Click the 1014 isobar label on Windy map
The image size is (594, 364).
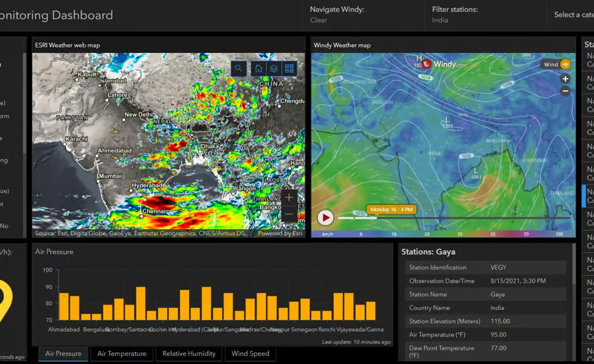tap(426, 77)
